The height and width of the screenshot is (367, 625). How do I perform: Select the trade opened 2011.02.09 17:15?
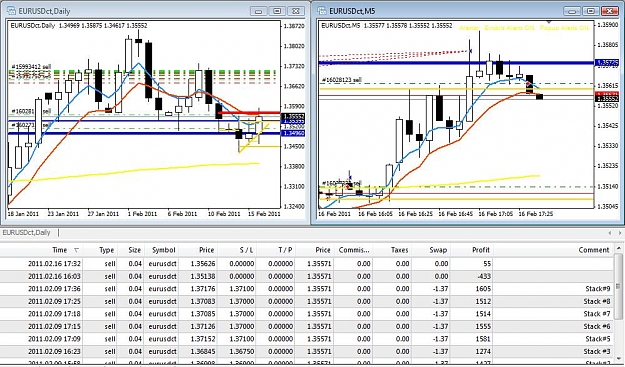(x=307, y=326)
